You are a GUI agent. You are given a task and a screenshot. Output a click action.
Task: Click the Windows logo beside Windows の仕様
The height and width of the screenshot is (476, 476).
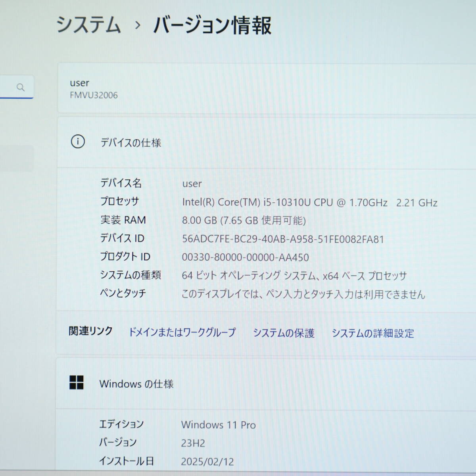click(77, 383)
